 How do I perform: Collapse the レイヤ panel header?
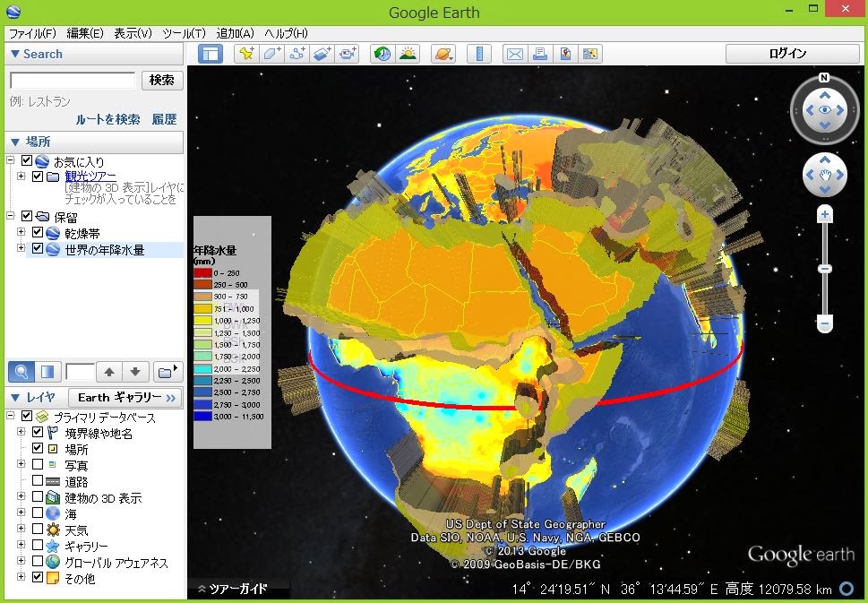pos(33,397)
